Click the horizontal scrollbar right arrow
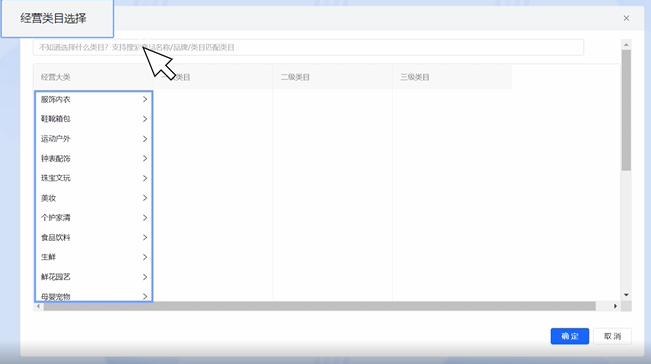Image resolution: width=651 pixels, height=364 pixels. (x=615, y=306)
